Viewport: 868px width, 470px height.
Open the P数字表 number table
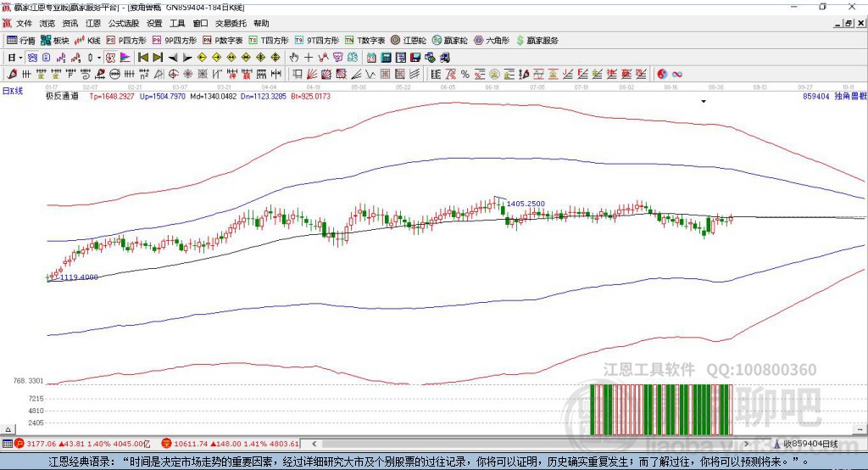(x=223, y=41)
